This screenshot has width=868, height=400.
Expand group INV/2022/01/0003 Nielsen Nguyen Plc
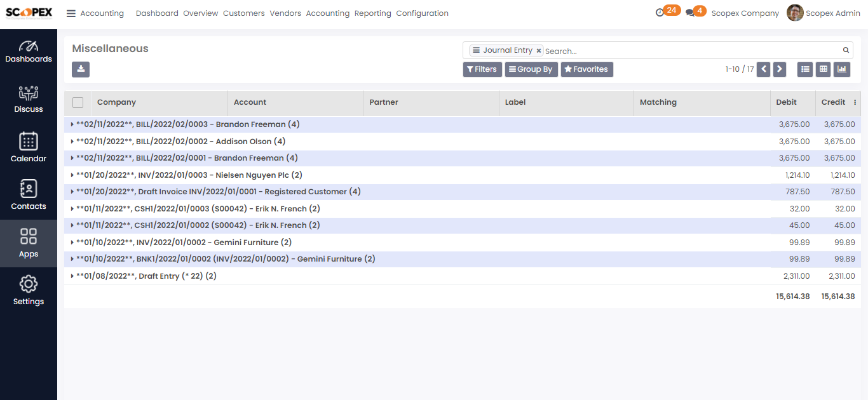(x=186, y=175)
